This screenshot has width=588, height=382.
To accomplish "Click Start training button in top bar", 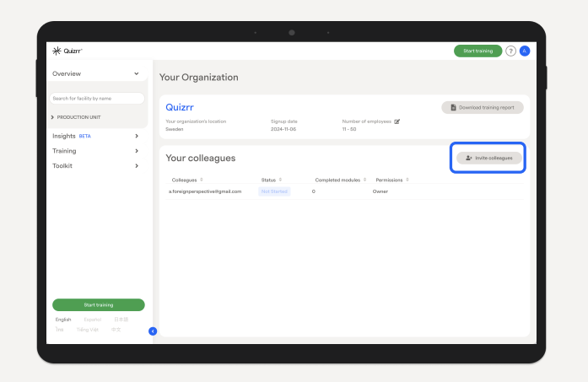I will (x=477, y=51).
